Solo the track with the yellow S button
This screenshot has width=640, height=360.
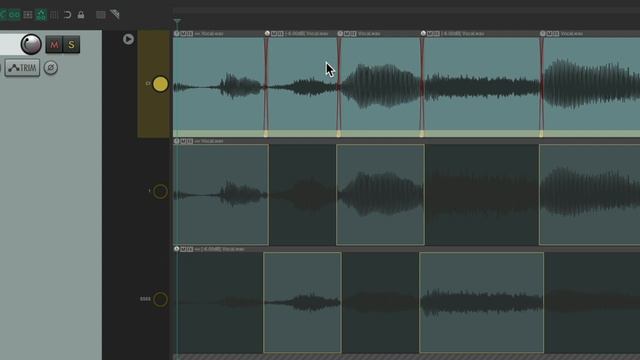pyautogui.click(x=71, y=45)
